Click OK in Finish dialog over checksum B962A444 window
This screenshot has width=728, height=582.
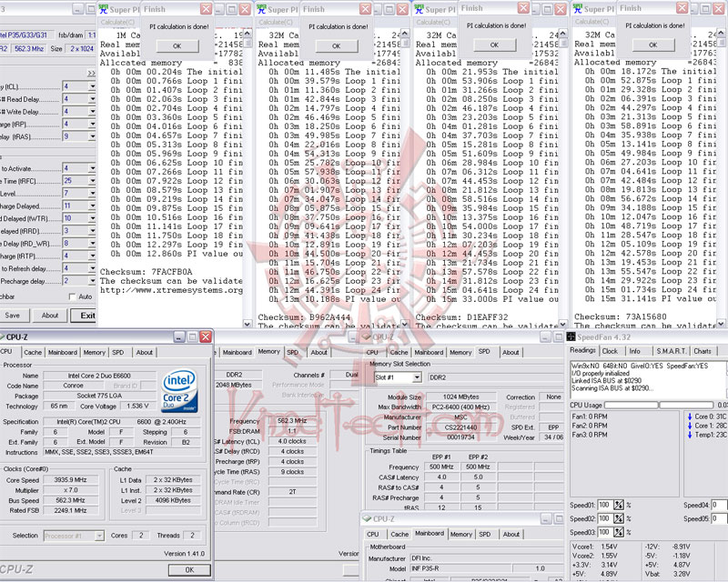pyautogui.click(x=337, y=46)
